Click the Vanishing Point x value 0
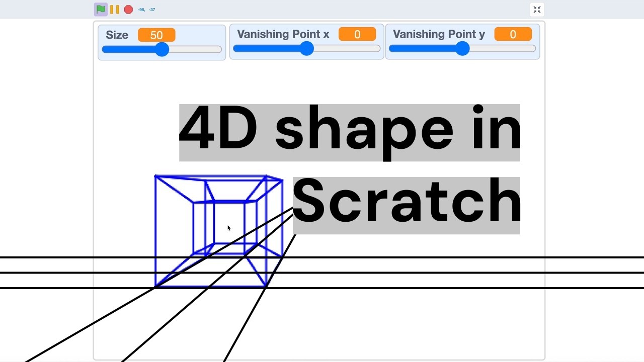 pos(357,34)
